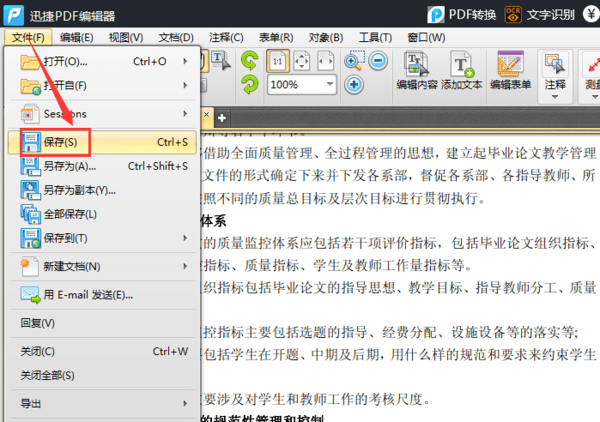
Task: Expand the 打开(O) submenu arrow
Action: pos(185,61)
